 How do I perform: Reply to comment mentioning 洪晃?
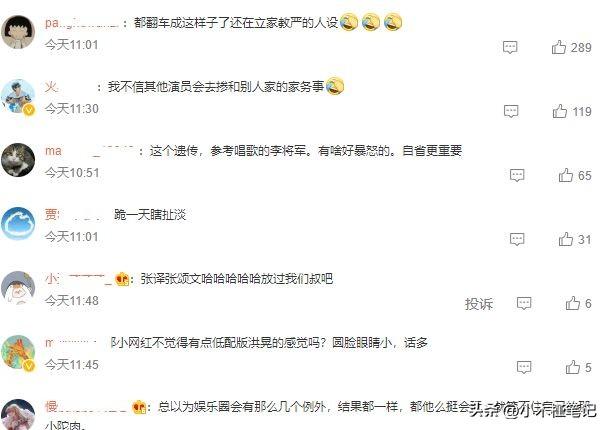524,367
